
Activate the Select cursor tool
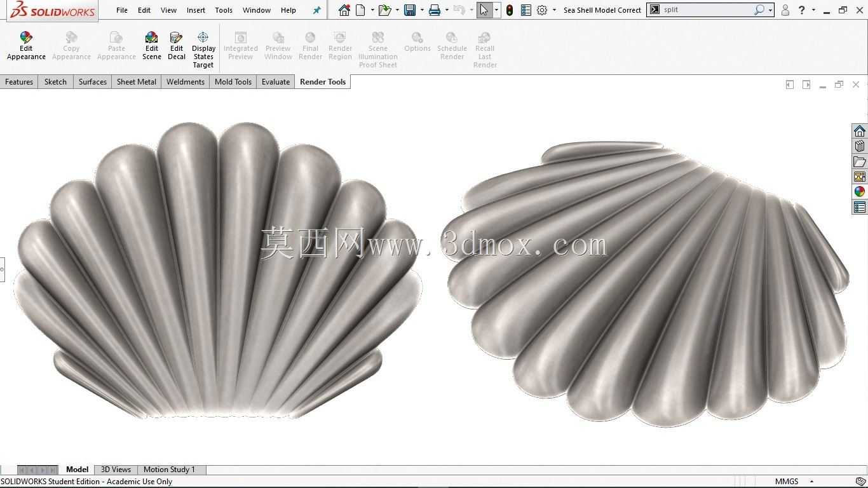(484, 10)
